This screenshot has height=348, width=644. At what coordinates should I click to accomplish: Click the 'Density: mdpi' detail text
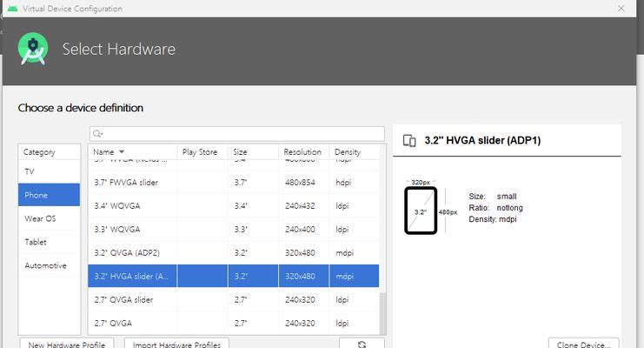pos(493,219)
